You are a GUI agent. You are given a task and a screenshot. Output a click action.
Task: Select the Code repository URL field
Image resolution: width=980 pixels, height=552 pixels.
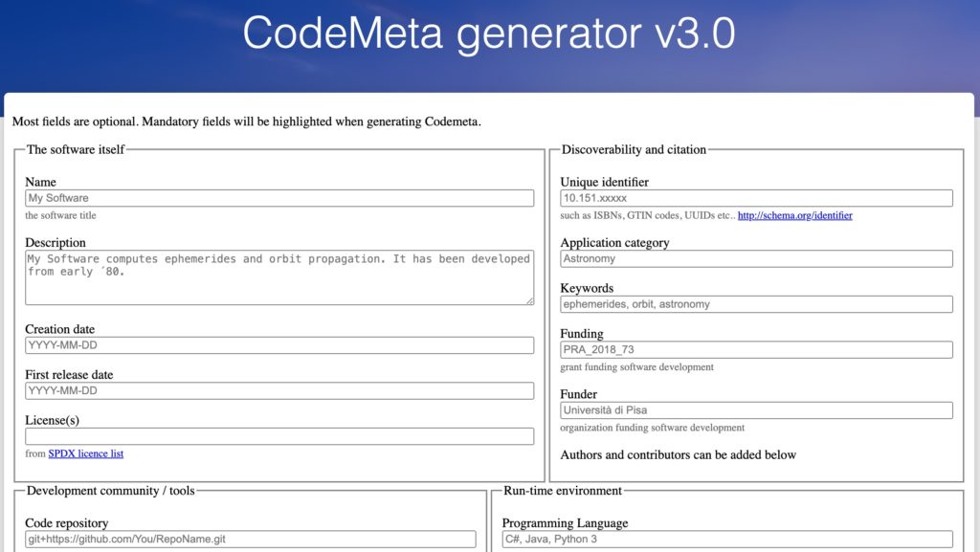(250, 540)
